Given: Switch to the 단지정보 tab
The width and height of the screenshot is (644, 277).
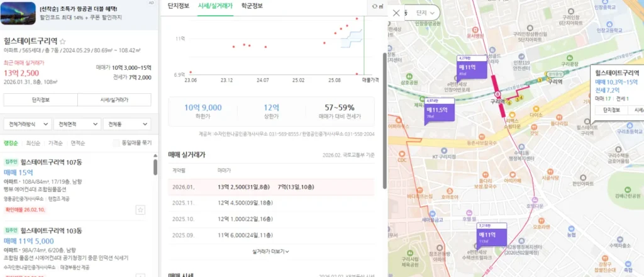Looking at the screenshot, I should coord(179,6).
